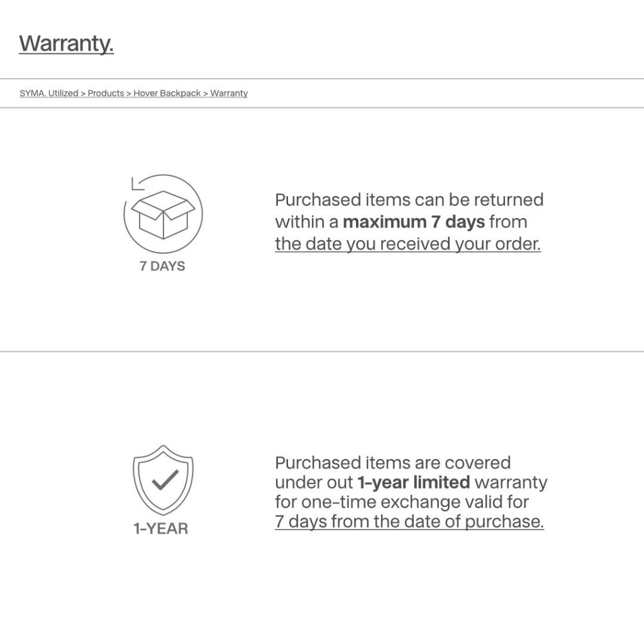Click "for one-time exchange valid for" line
Image resolution: width=644 pixels, height=644 pixels.
tap(401, 502)
